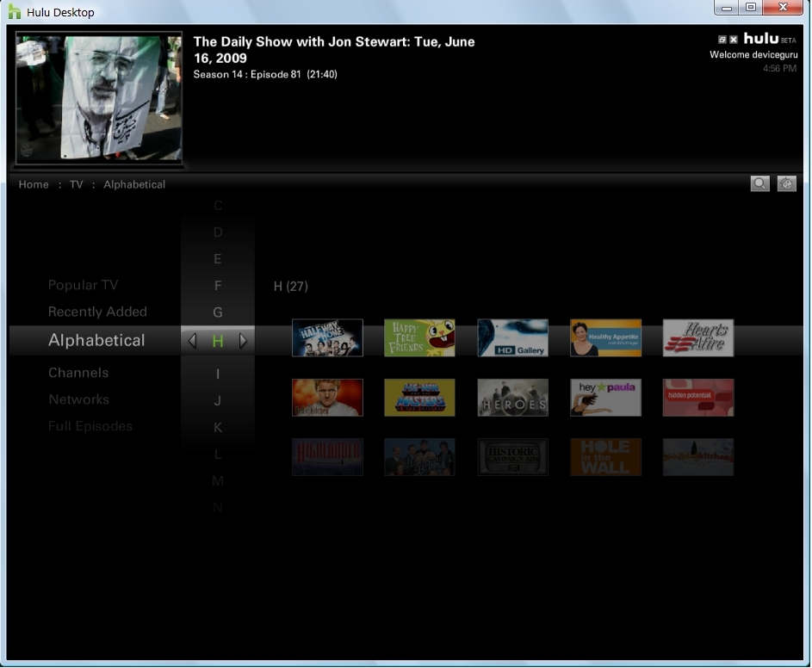Viewport: 812px width, 668px height.
Task: Click the restore icon beside hulu logo
Action: coord(722,40)
